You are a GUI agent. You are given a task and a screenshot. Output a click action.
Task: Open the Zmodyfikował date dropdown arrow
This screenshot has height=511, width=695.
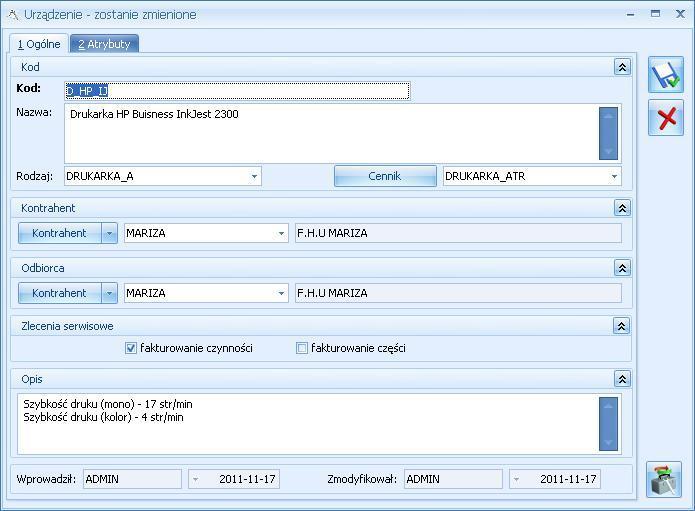point(516,480)
